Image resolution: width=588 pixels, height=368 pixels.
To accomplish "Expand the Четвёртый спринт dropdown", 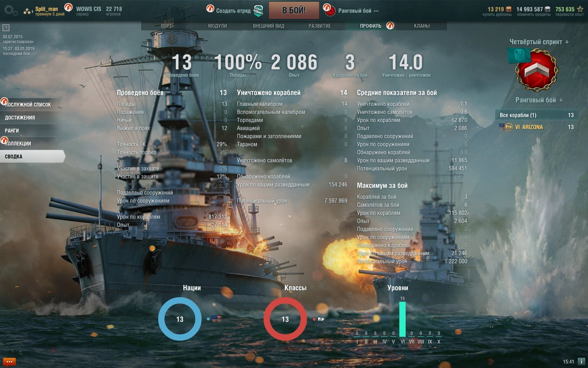I will point(539,42).
